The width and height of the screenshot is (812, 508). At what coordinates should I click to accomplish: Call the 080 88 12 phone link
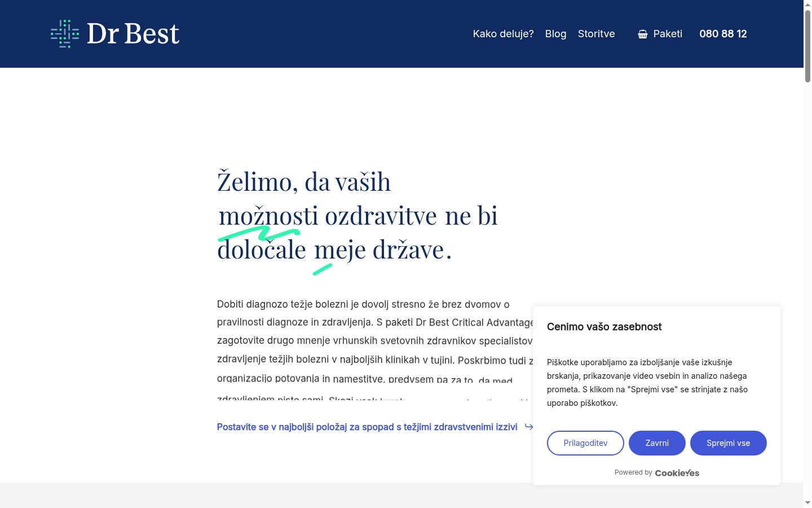723,34
